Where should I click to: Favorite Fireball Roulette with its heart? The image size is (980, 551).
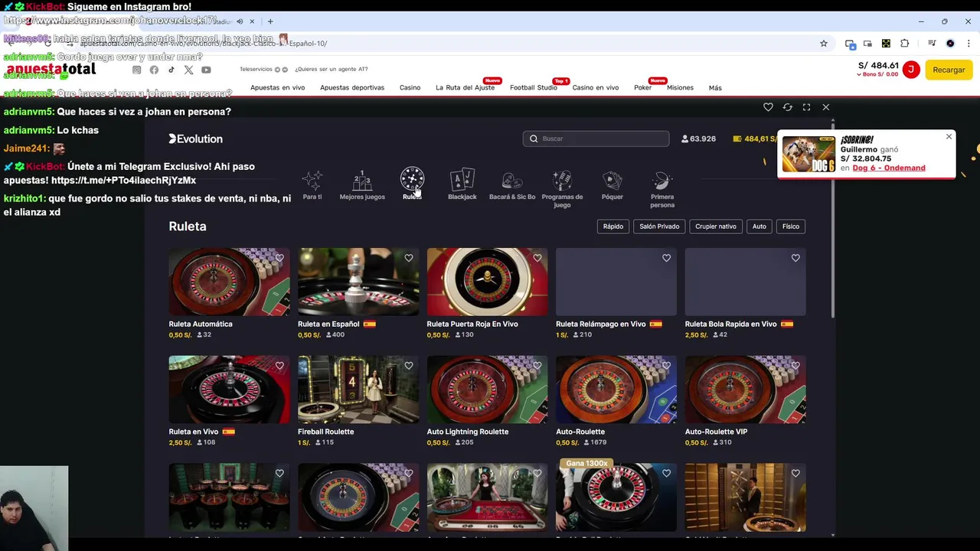(409, 366)
